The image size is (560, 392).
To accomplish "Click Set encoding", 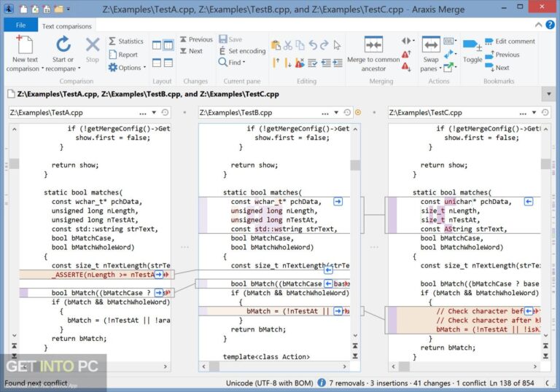I will pos(243,51).
